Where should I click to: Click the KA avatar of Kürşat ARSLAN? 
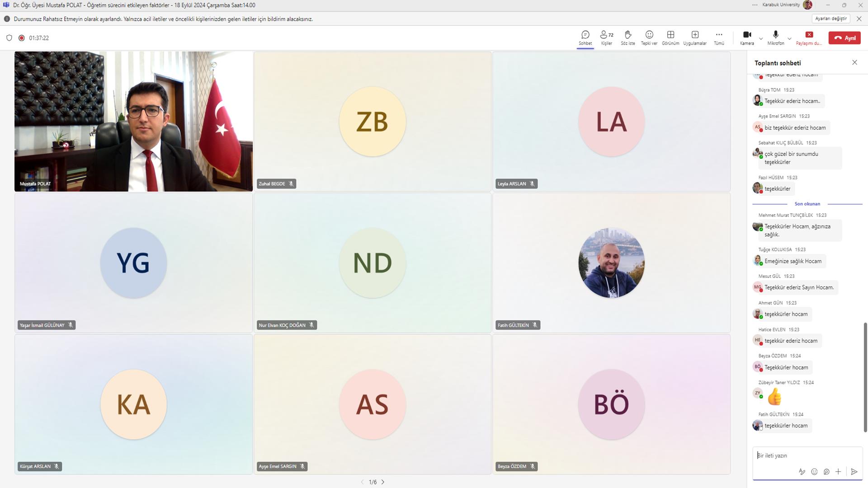tap(133, 404)
